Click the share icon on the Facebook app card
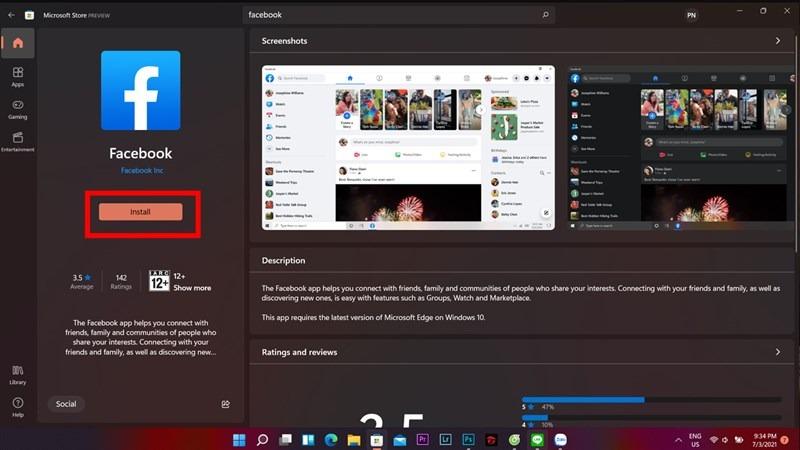 [226, 404]
